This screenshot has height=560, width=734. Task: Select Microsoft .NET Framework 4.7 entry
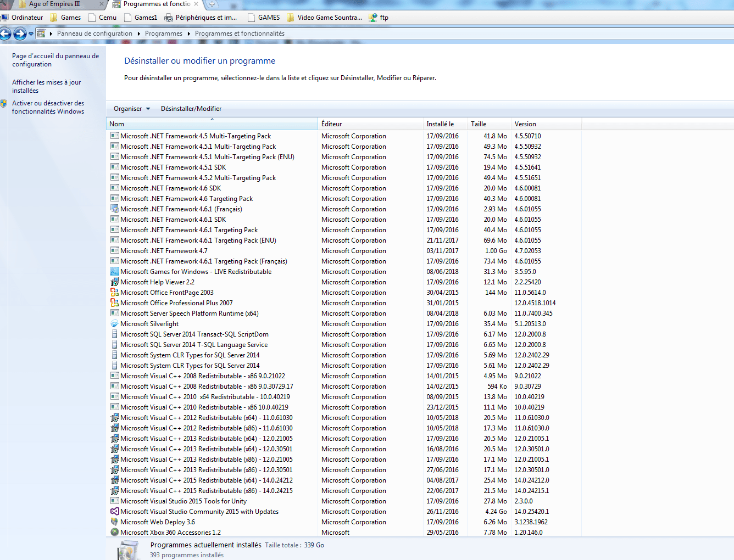(164, 251)
